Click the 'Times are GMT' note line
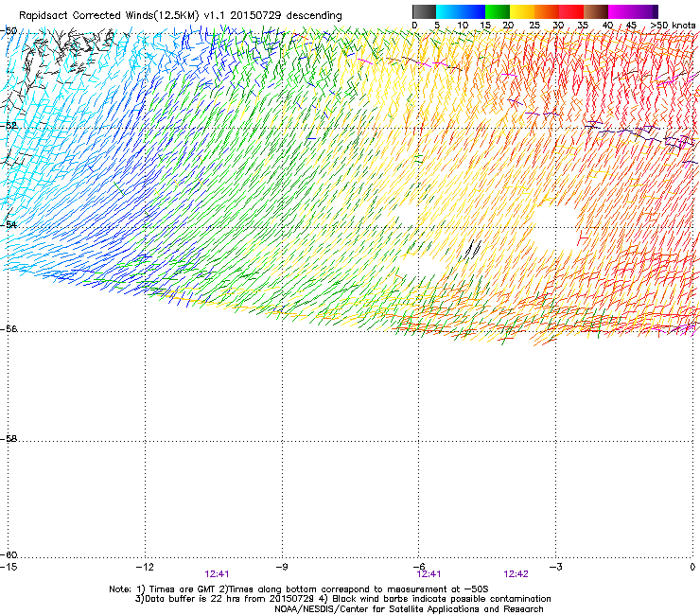 click(x=299, y=589)
